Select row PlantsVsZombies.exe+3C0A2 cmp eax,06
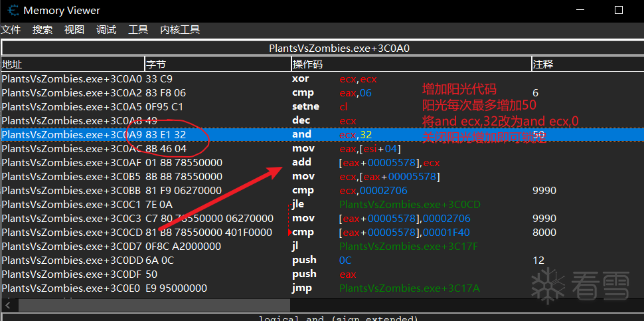644x321 pixels. 322,93
